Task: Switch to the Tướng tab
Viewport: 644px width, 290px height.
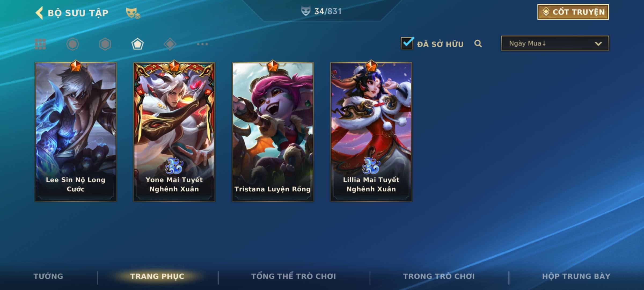Action: (x=48, y=276)
